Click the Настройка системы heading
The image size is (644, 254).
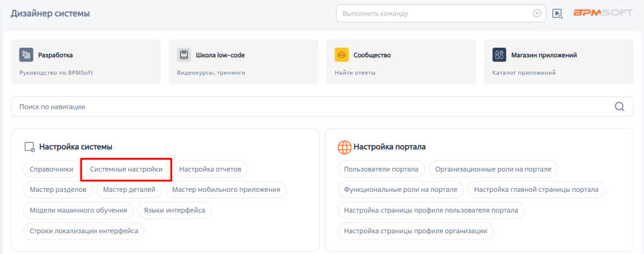point(76,147)
